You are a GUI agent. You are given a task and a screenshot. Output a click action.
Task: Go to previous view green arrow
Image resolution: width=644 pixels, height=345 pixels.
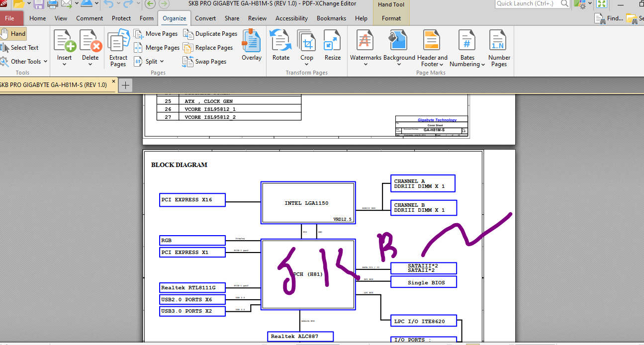150,4
